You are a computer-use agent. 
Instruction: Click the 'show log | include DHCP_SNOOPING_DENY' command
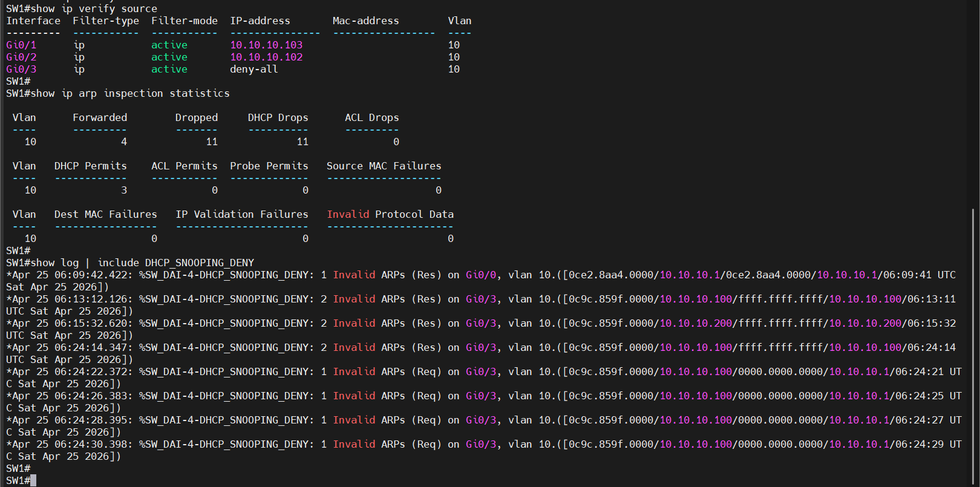tap(142, 263)
